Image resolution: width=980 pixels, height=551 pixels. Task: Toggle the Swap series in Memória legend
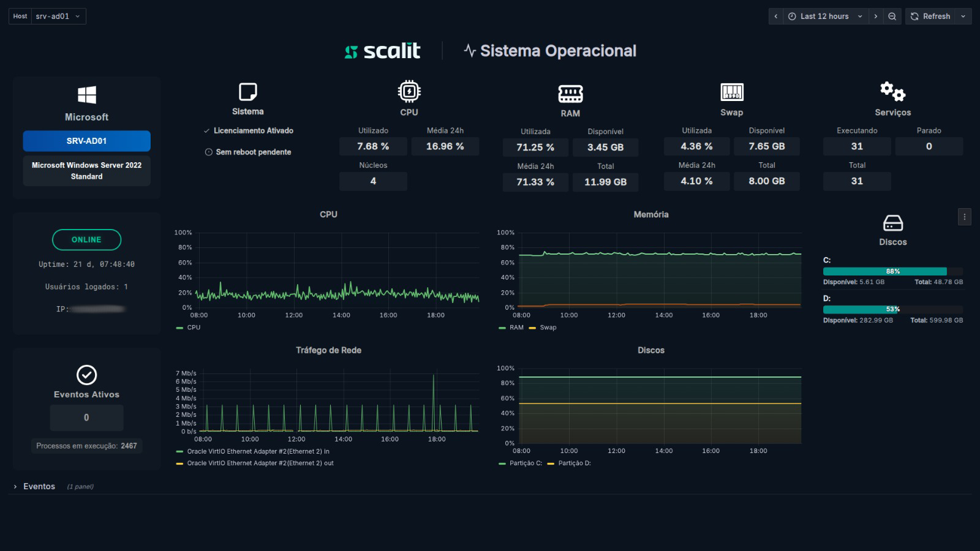(548, 328)
